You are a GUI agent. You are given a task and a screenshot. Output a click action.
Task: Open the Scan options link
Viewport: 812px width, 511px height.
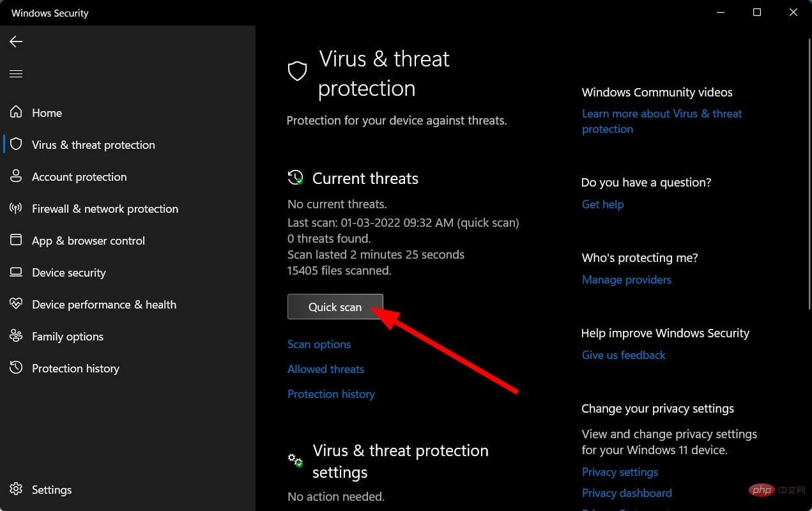pyautogui.click(x=319, y=344)
